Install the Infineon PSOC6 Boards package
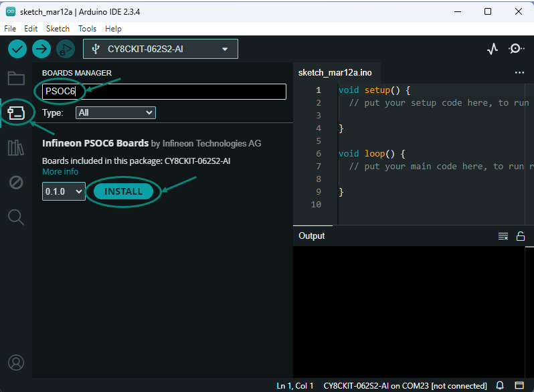 123,191
